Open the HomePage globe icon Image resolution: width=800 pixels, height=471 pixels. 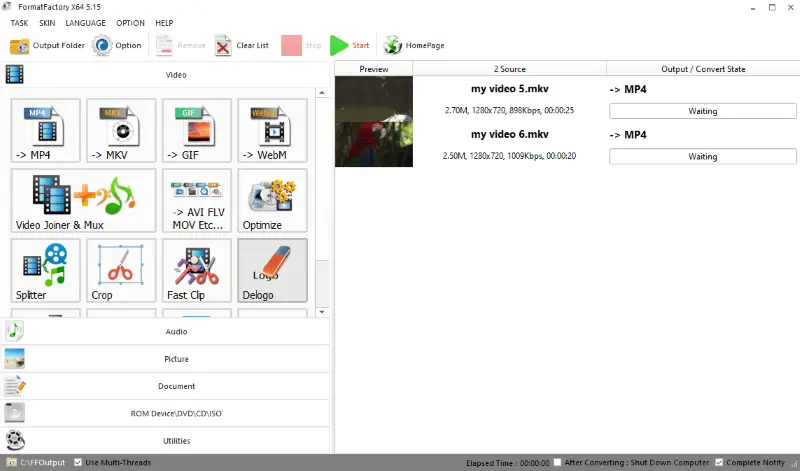(x=393, y=45)
